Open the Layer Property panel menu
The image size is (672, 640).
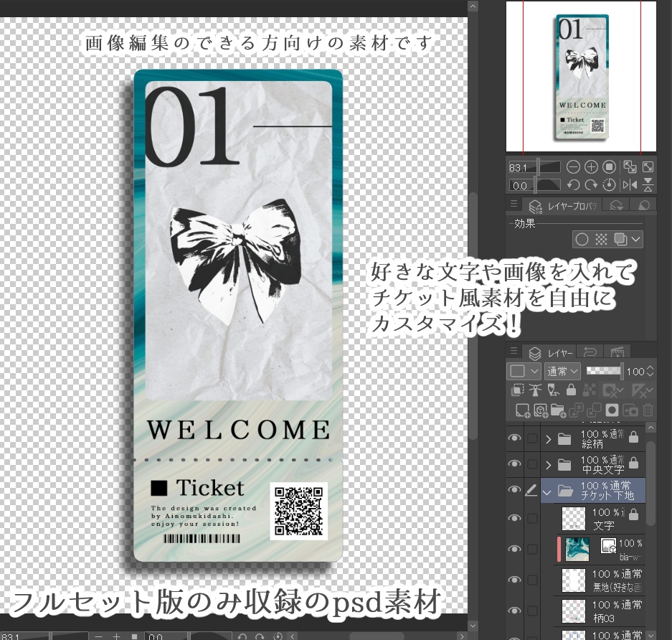click(x=514, y=204)
